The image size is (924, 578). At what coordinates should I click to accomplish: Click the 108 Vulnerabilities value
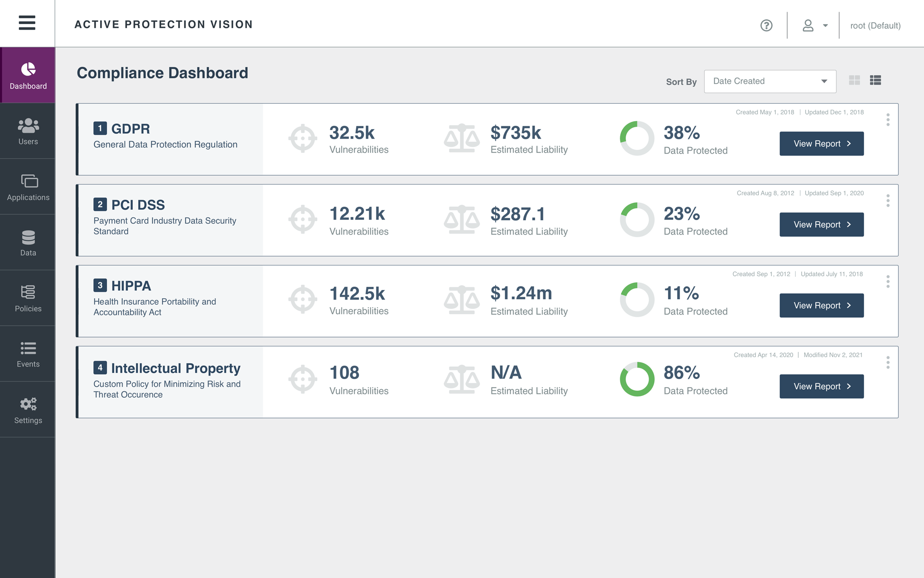point(345,372)
